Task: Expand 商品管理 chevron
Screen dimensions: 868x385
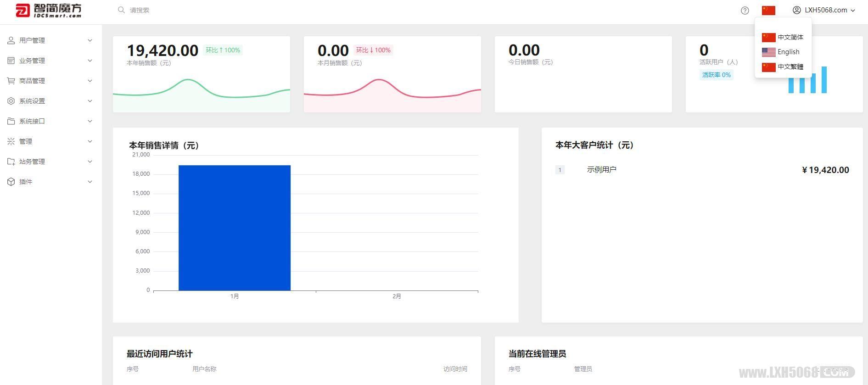Action: [x=90, y=81]
